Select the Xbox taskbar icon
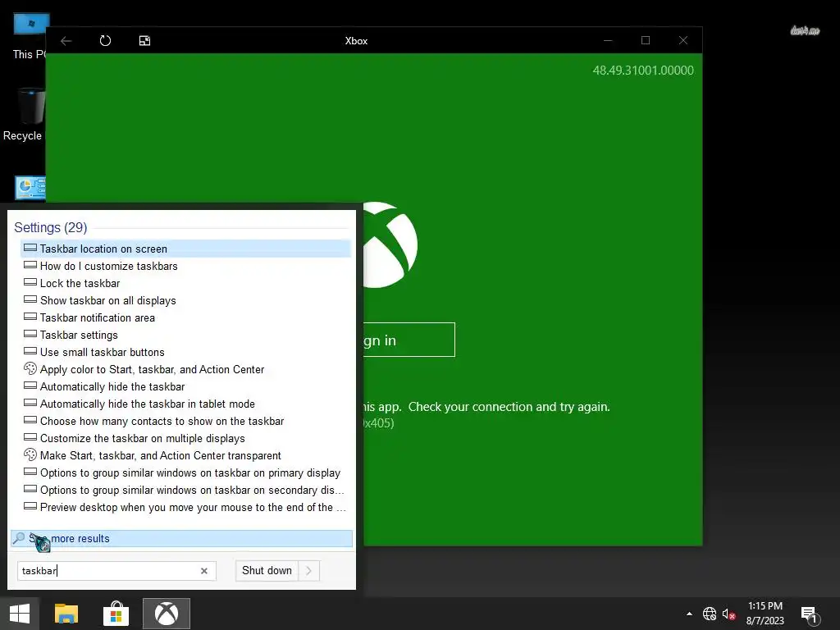The image size is (840, 630). [167, 614]
